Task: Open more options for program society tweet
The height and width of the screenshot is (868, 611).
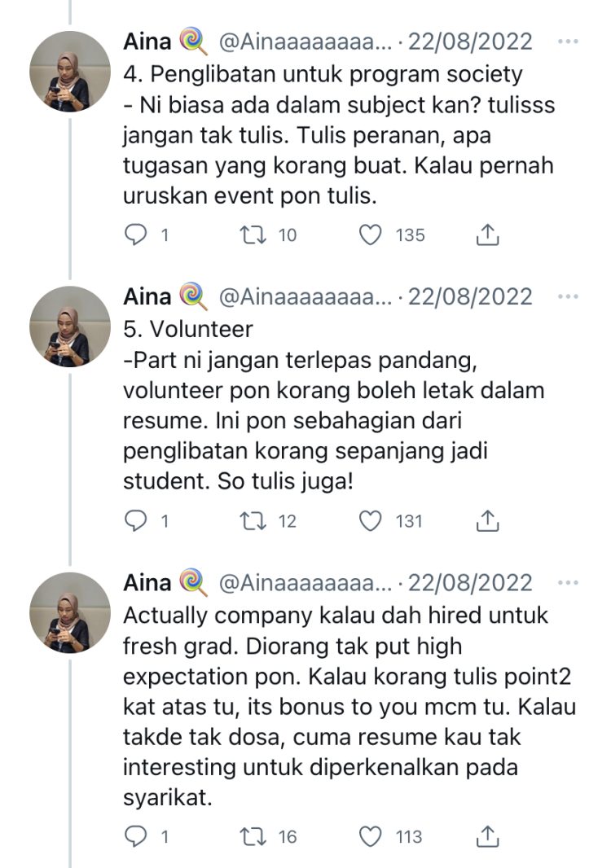Action: (568, 42)
